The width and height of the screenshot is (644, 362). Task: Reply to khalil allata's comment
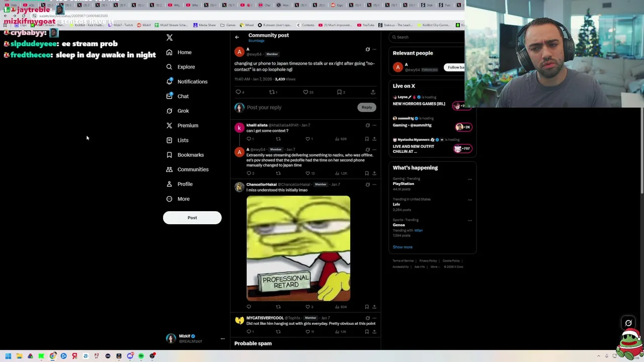[249, 139]
